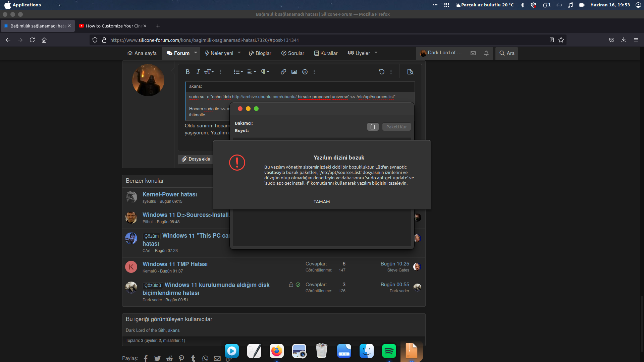644x362 pixels.
Task: Open the Forum nav tab
Action: pos(178,53)
